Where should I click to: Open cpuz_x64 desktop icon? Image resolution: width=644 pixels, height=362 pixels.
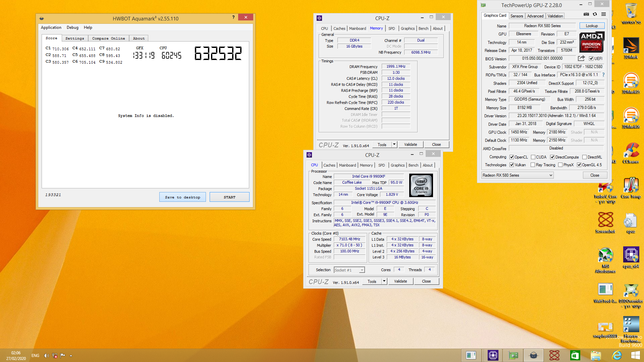pos(631,257)
